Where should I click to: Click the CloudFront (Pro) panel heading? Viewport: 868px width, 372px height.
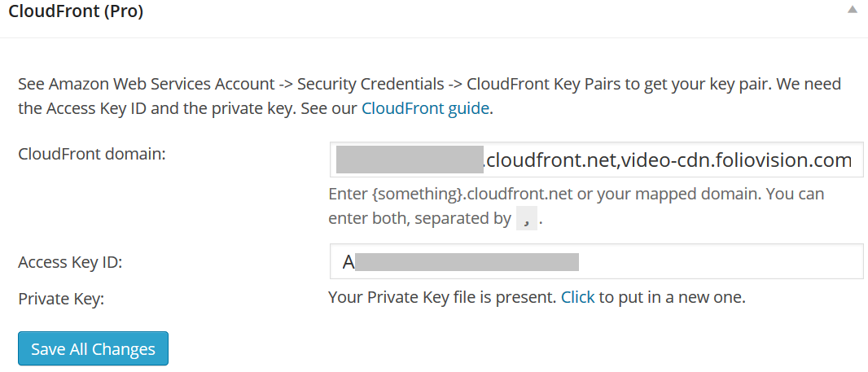76,11
